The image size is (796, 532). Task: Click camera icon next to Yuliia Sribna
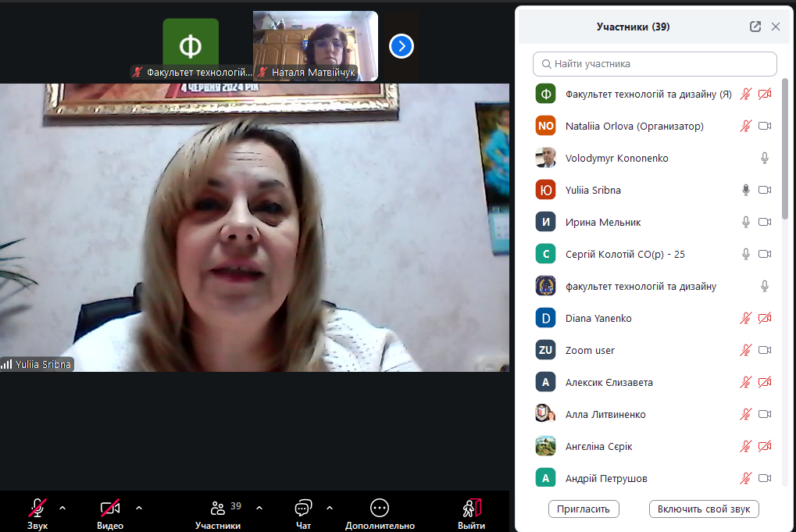coord(765,191)
